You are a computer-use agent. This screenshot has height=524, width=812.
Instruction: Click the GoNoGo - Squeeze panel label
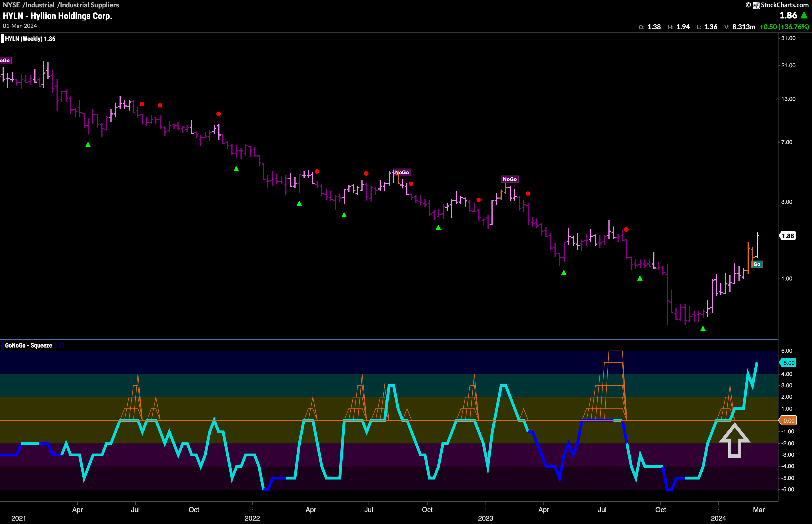(x=29, y=345)
